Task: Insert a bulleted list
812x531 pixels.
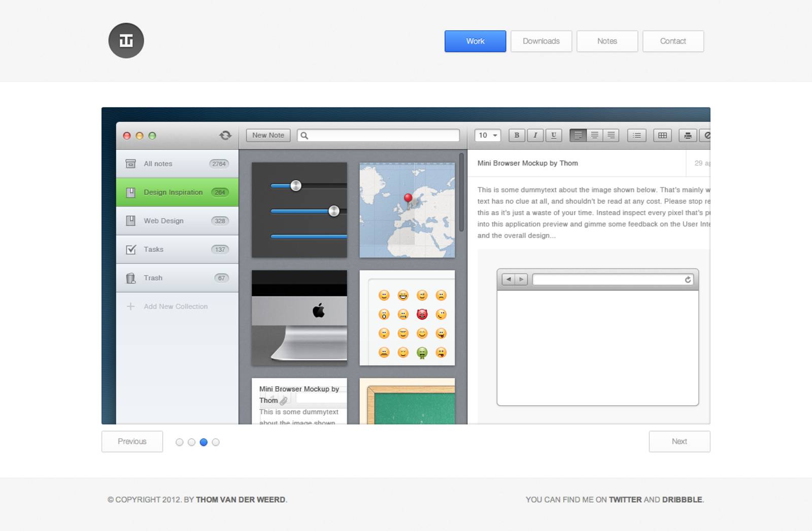Action: (636, 135)
